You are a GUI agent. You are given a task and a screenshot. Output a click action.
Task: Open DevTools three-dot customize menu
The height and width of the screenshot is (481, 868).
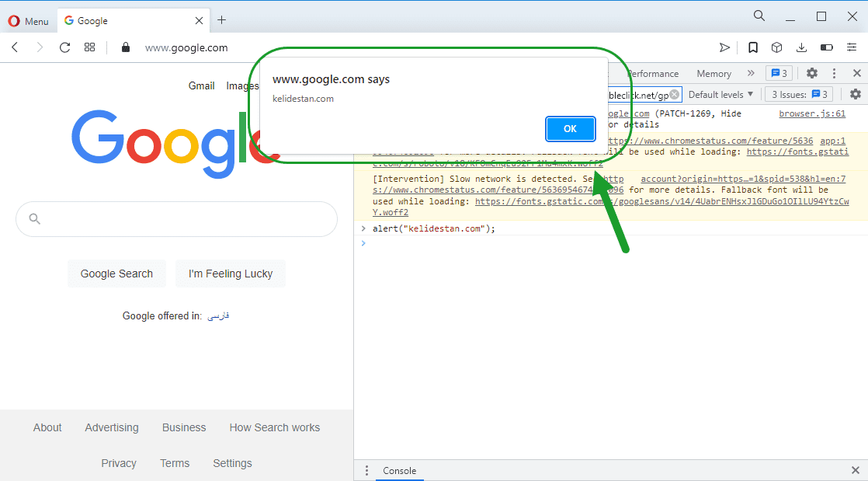[835, 73]
